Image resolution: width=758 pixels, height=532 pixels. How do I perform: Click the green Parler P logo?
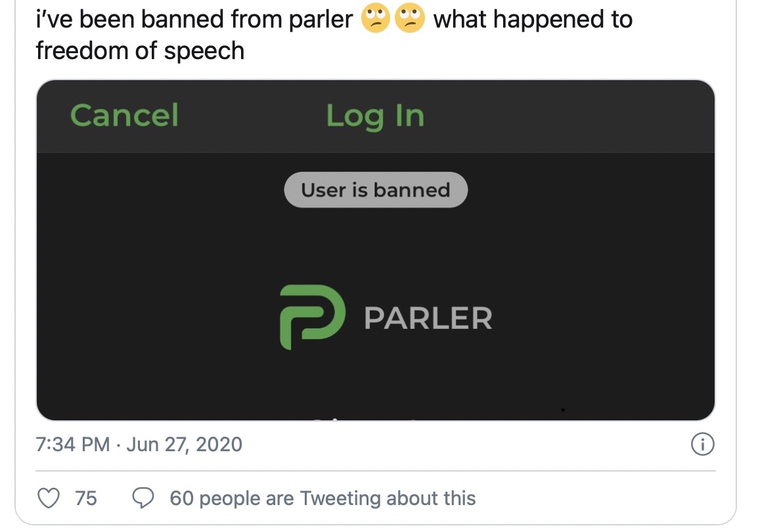(x=312, y=317)
